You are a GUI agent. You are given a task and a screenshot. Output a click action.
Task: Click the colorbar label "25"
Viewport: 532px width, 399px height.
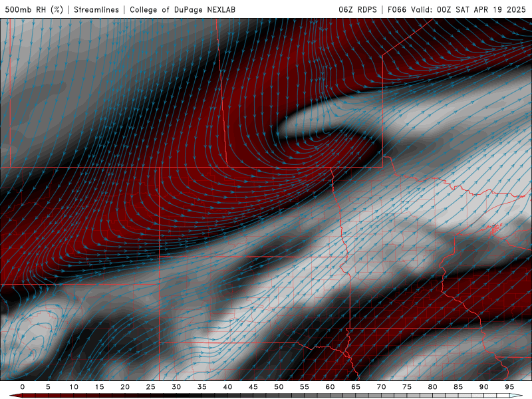click(x=151, y=387)
